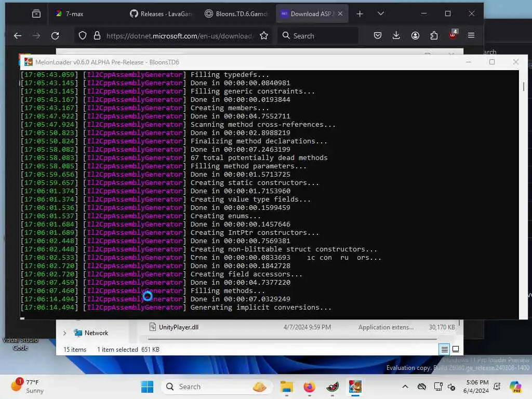
Task: Select the UnityPlayer.dll file
Action: 179,327
